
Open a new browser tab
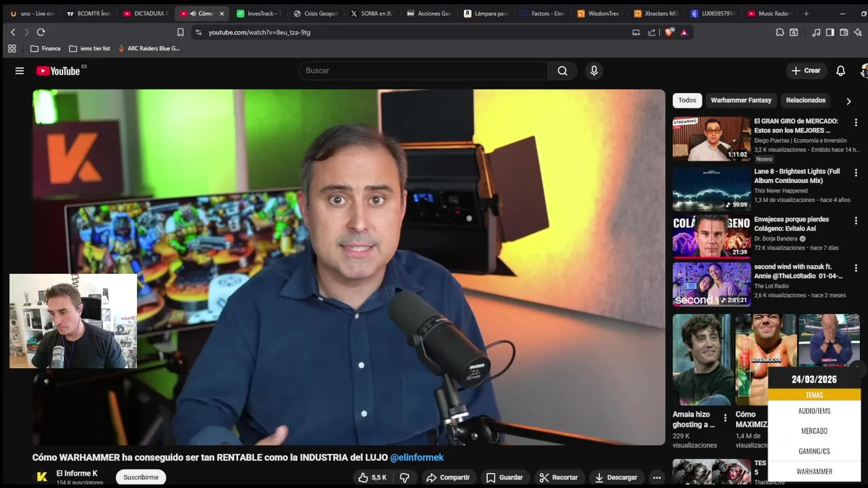tap(806, 14)
